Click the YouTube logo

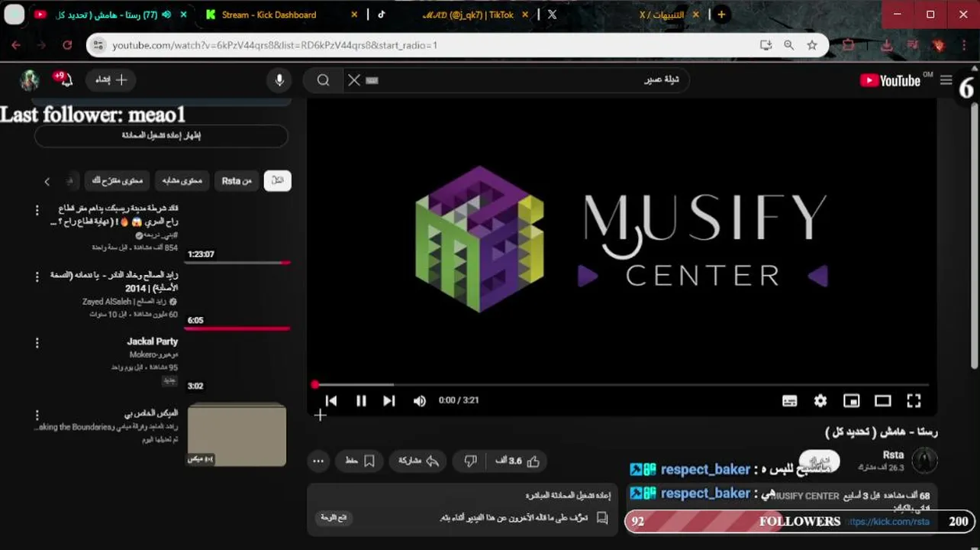pos(890,81)
